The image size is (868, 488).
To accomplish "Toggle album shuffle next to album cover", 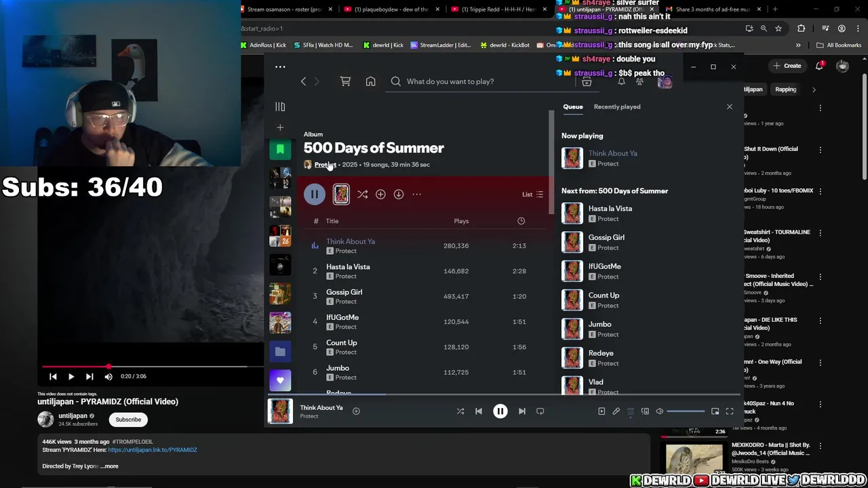I will point(363,195).
